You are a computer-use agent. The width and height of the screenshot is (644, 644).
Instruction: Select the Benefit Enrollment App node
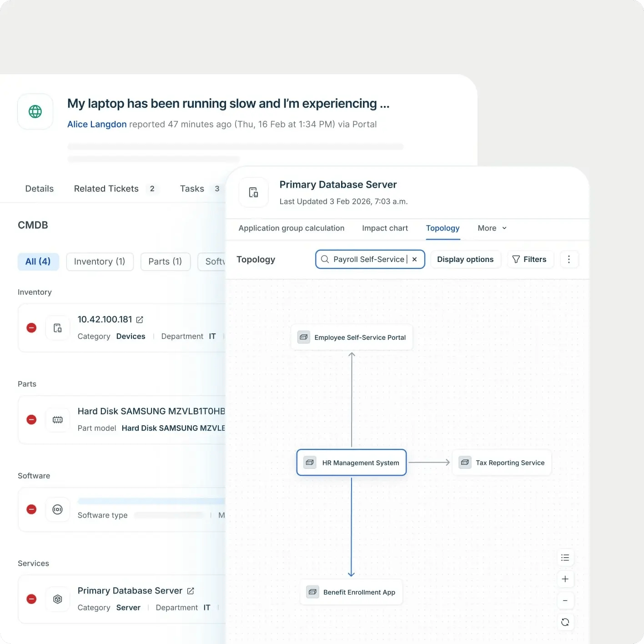[351, 592]
